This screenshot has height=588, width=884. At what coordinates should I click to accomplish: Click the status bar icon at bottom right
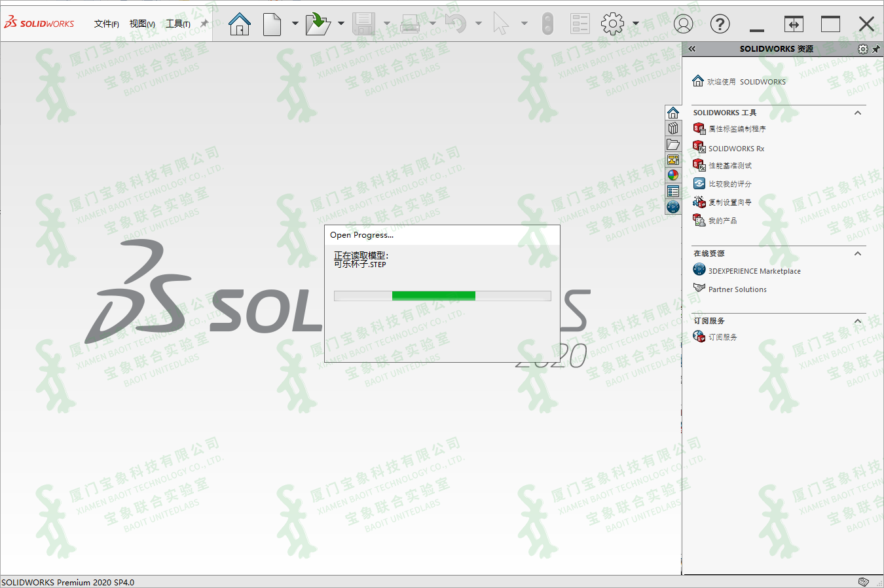(x=864, y=581)
